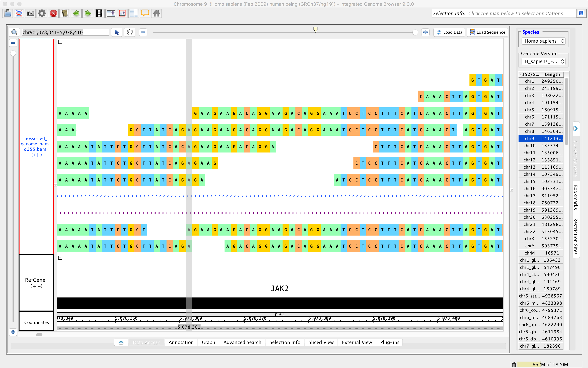588x368 pixels.
Task: Open the Genome Version dropdown
Action: tap(543, 61)
